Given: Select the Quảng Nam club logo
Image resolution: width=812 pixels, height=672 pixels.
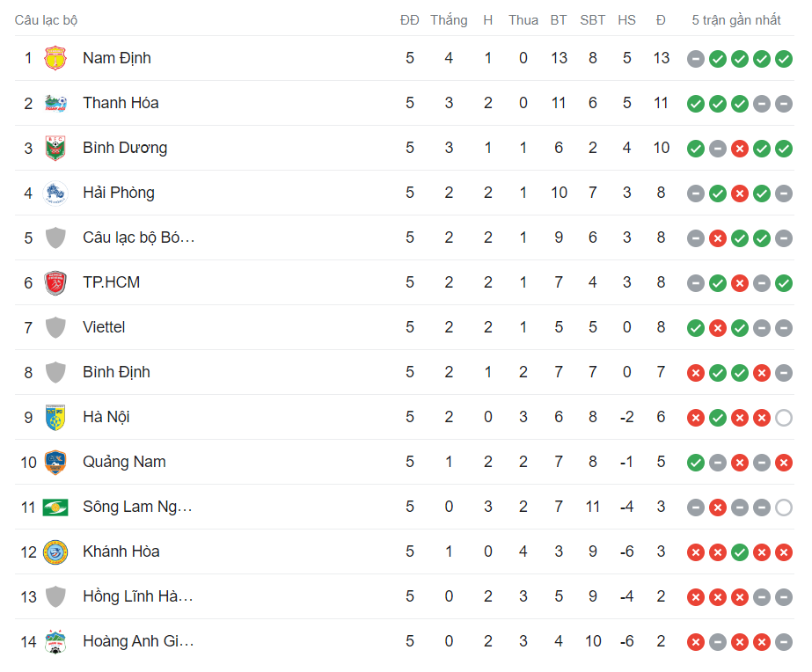Looking at the screenshot, I should [55, 462].
